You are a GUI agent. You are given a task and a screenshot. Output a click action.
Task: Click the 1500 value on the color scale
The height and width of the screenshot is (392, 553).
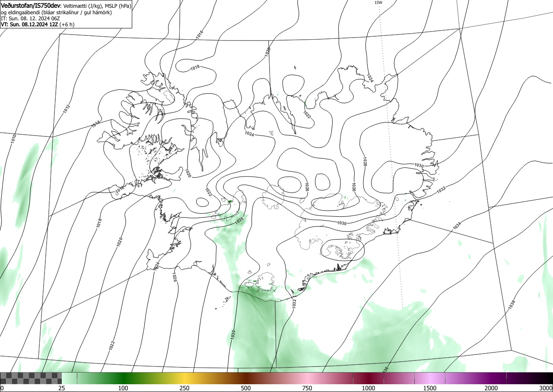(x=430, y=388)
